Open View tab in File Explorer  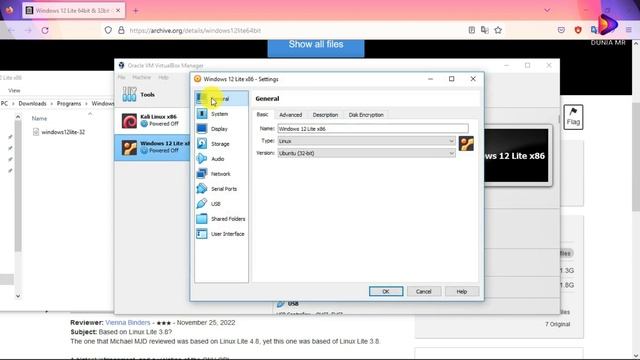coord(14,90)
